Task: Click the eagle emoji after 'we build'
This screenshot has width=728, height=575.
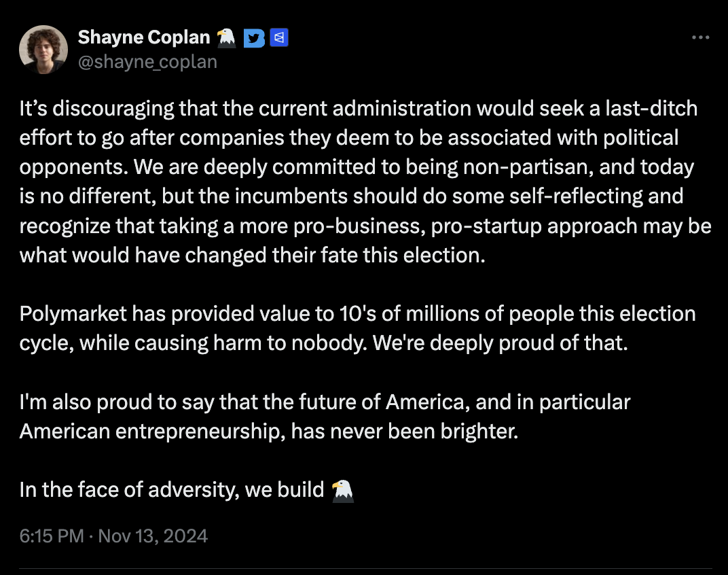Action: coord(343,491)
